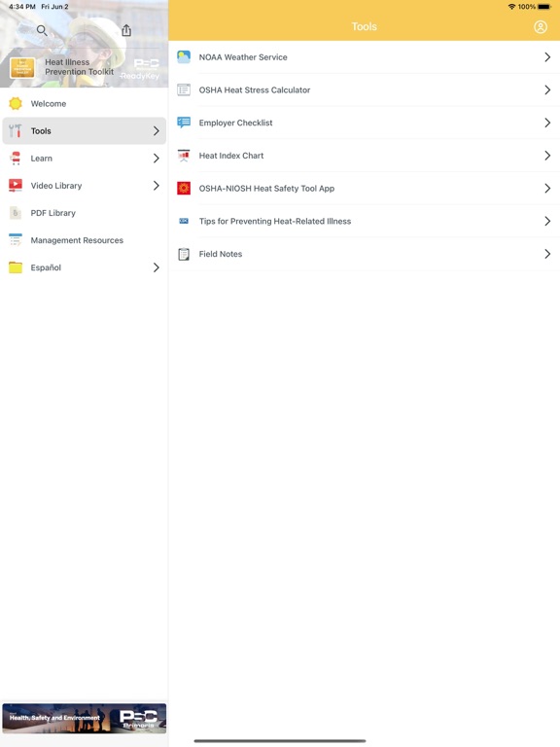
Task: Click the Welcome sun icon
Action: pos(16,103)
